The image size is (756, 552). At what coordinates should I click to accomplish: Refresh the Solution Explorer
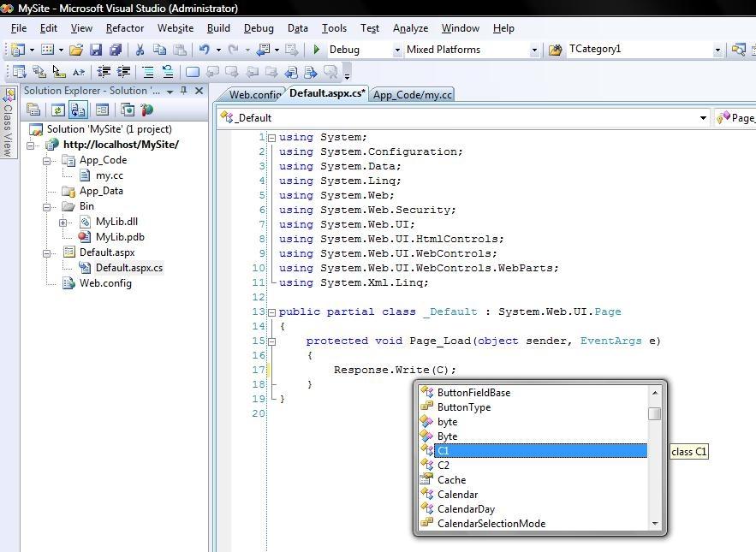[58, 110]
